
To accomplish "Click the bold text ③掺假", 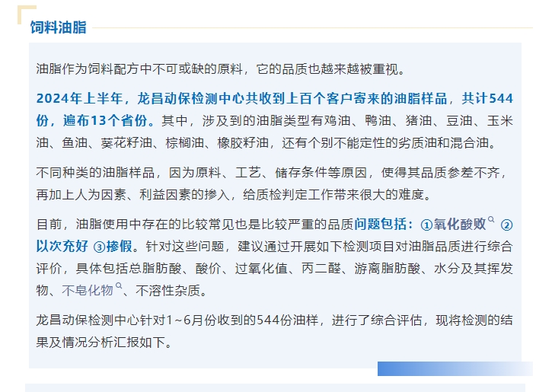I will tap(113, 247).
